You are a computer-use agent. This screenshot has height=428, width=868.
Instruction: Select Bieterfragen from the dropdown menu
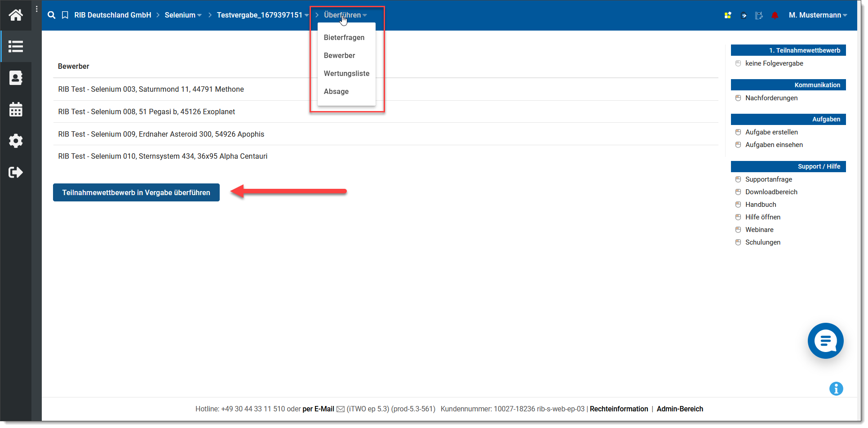point(344,38)
